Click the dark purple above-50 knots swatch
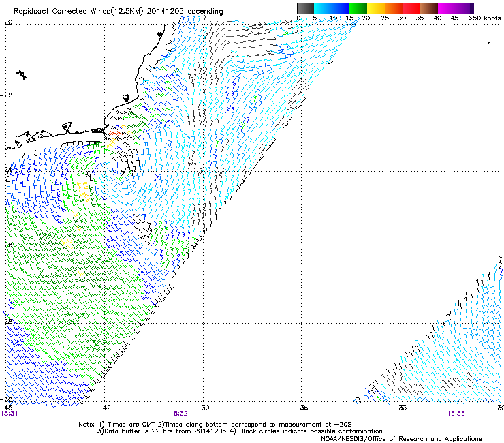The width and height of the screenshot is (504, 443). [x=472, y=8]
